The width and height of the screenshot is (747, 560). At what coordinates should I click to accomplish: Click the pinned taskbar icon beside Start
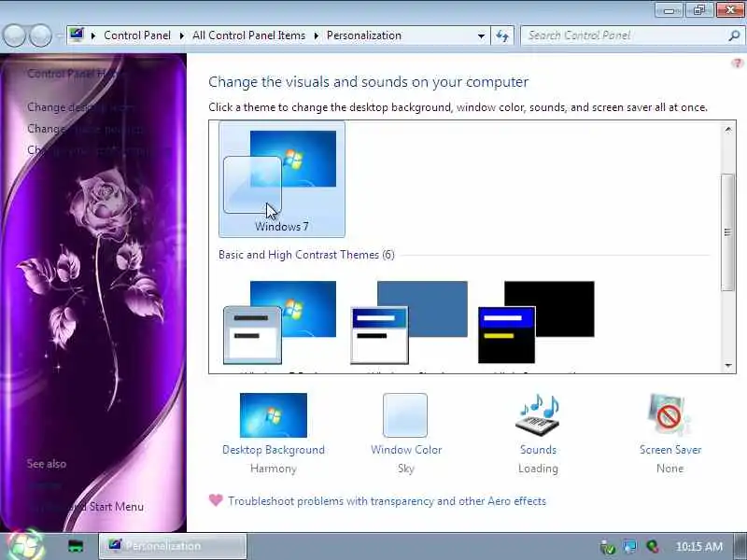point(76,546)
